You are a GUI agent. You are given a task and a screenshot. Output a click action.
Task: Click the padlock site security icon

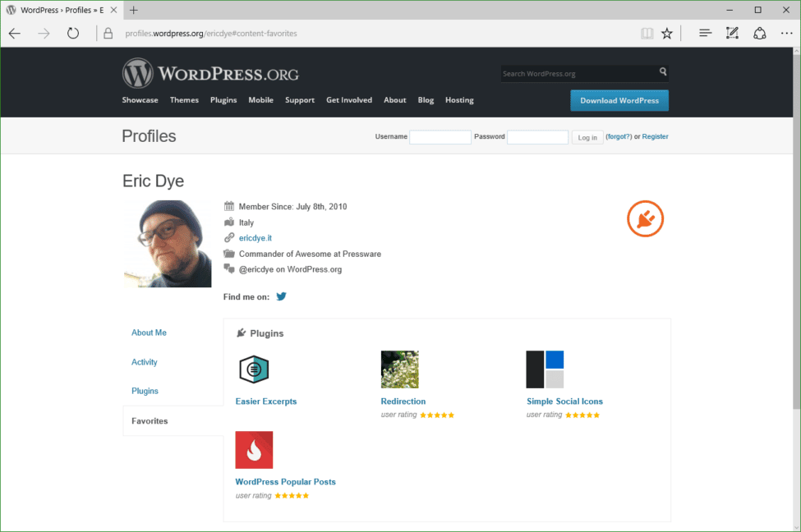pos(108,34)
